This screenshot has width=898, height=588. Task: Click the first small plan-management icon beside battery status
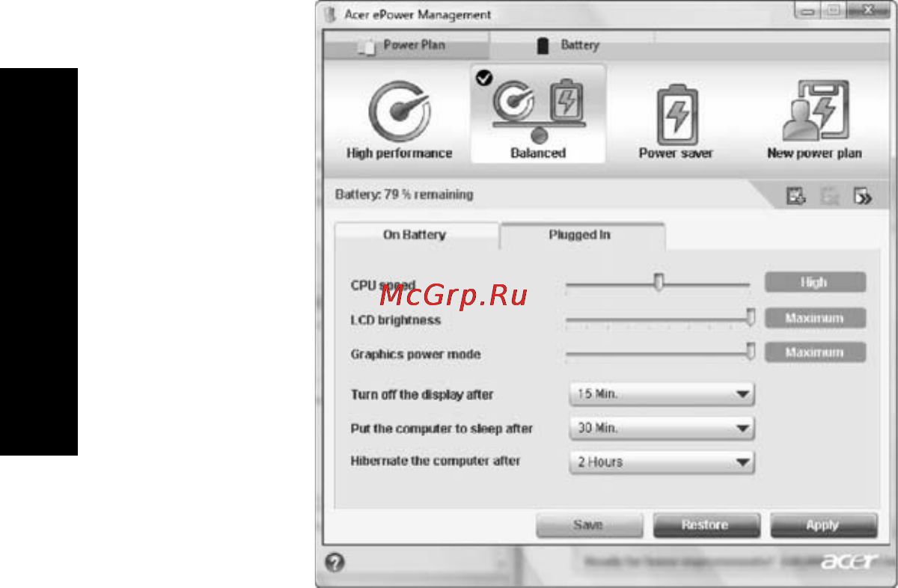click(795, 197)
